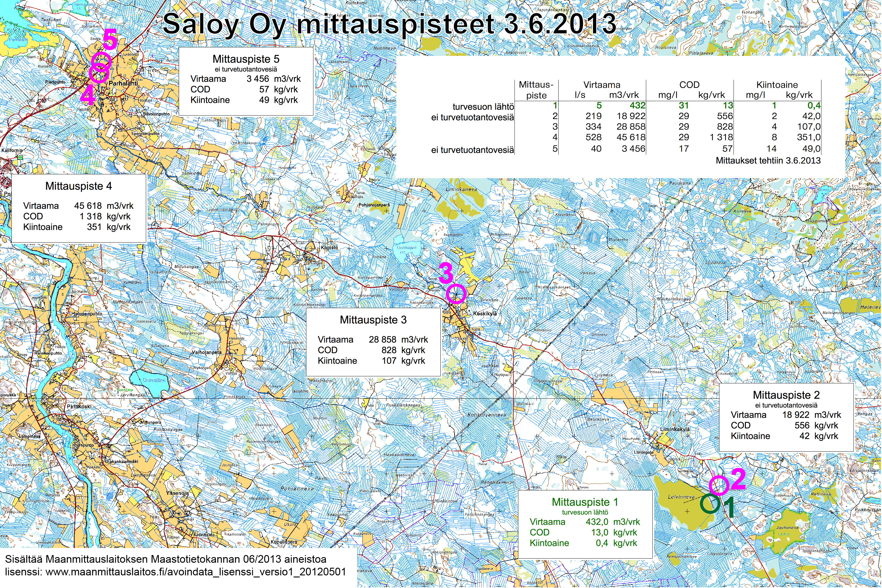Click the pink circle marker for point 2

tap(719, 485)
